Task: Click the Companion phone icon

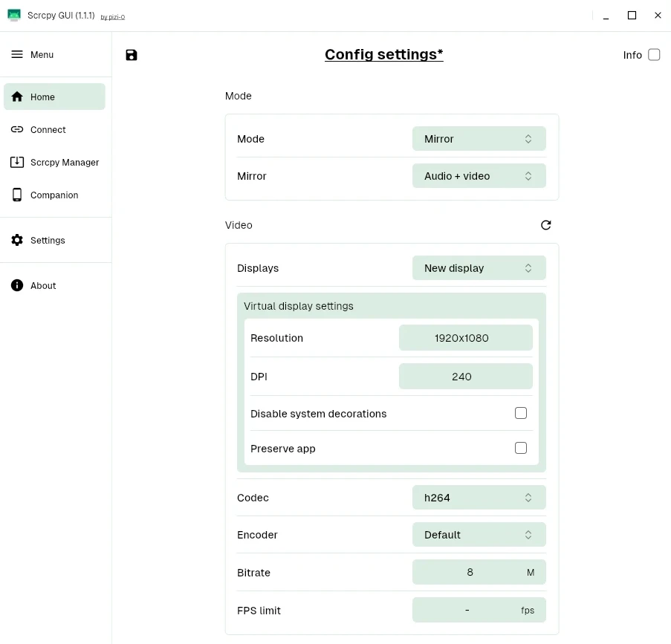Action: click(17, 195)
